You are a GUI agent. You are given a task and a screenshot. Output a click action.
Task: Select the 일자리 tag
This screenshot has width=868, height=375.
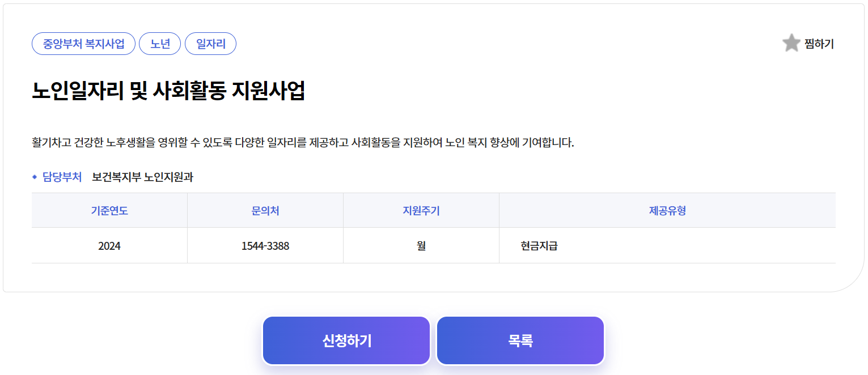coord(210,44)
